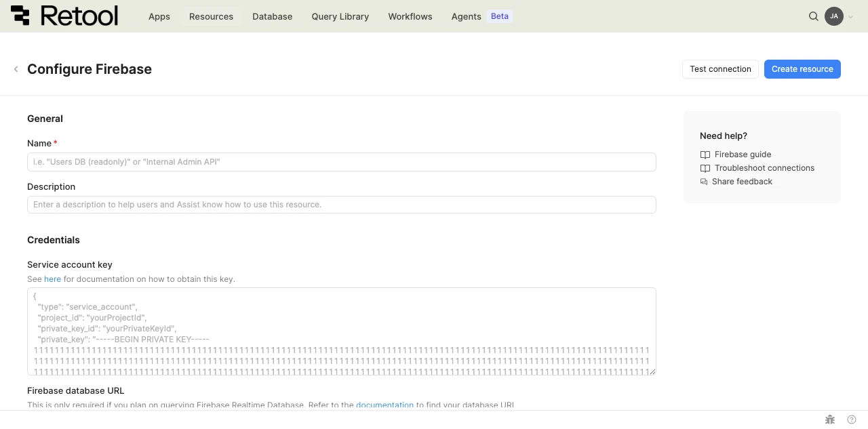The height and width of the screenshot is (429, 868).
Task: Open the database URL documentation link
Action: click(384, 405)
